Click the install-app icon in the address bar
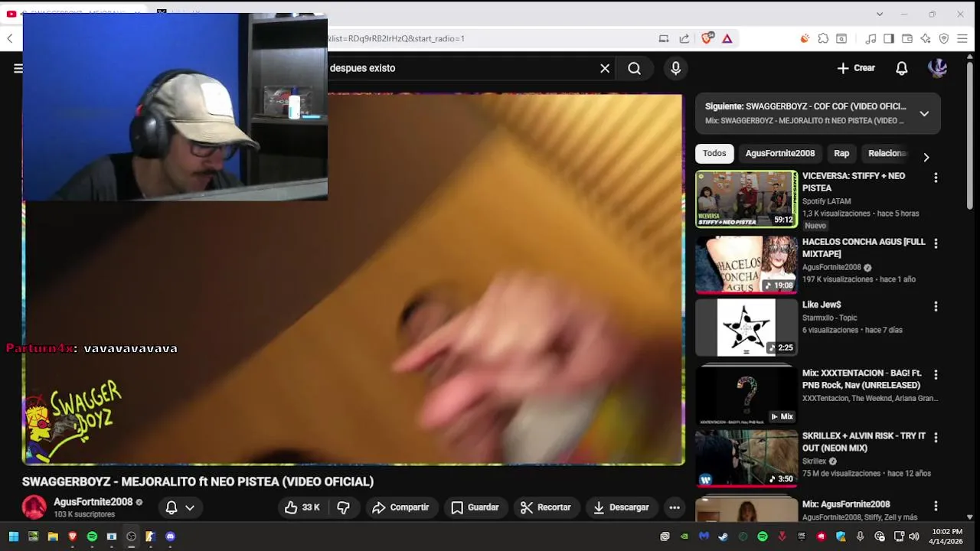 (664, 38)
